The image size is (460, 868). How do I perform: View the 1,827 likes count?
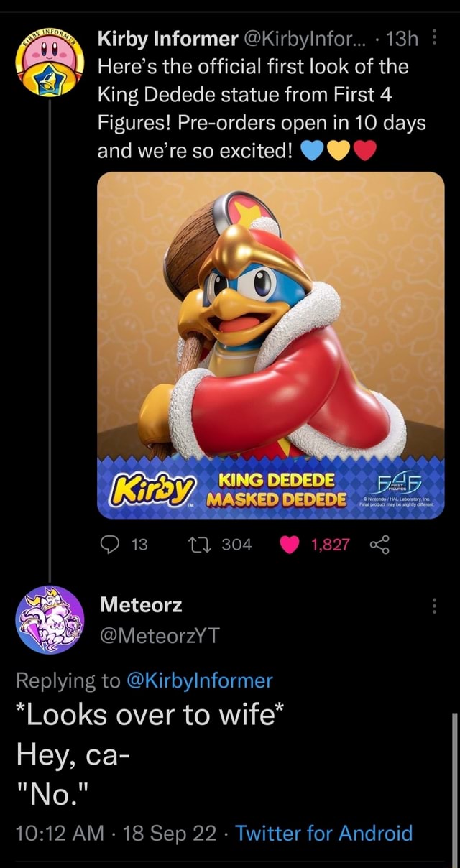[330, 545]
